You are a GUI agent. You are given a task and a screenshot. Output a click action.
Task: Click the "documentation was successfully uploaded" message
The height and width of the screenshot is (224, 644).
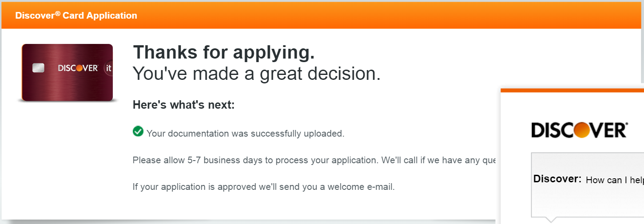click(x=245, y=134)
